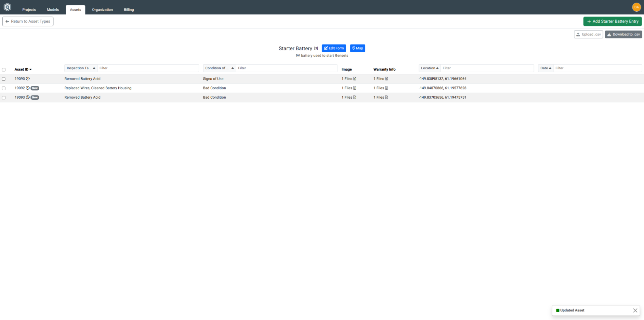Switch to the Models tab
Screen dimensions: 644x320
coord(53,10)
